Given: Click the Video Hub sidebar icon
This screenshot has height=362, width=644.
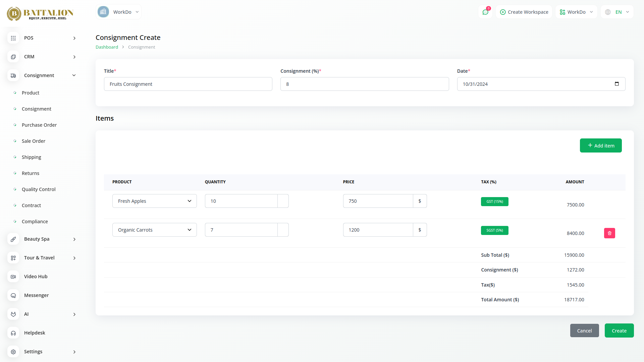Looking at the screenshot, I should [13, 277].
